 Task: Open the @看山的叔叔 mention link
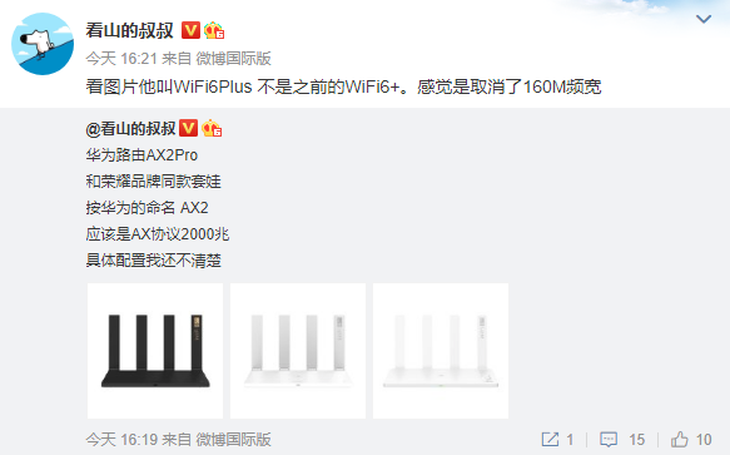click(x=131, y=129)
